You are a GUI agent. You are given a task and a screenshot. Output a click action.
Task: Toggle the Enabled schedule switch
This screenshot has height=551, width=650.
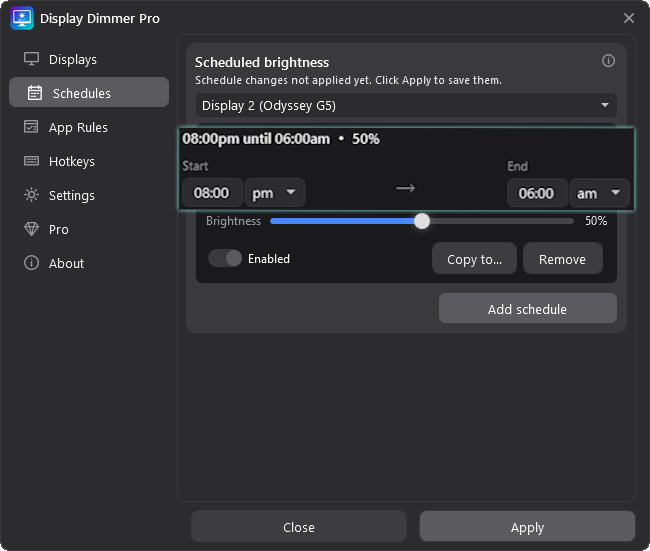(x=225, y=258)
